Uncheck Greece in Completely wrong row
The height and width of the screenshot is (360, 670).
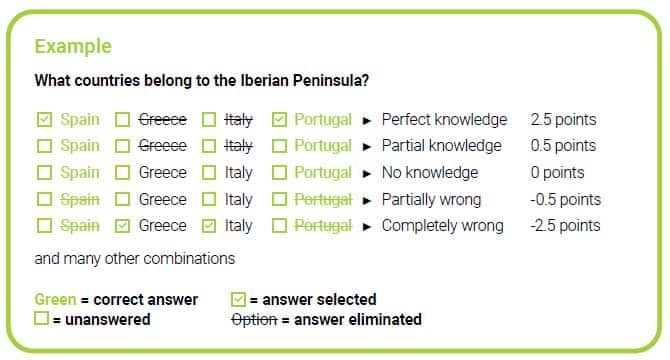point(122,226)
